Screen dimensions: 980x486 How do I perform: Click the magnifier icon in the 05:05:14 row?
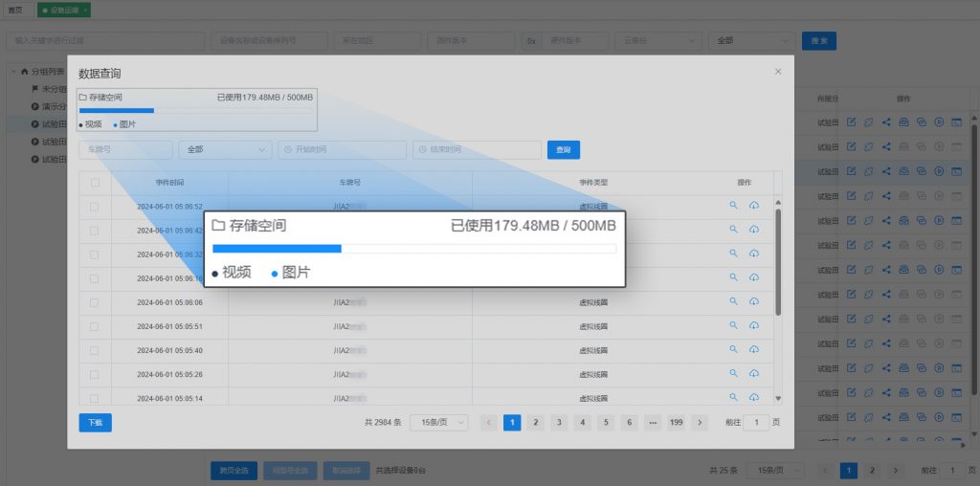pos(734,397)
